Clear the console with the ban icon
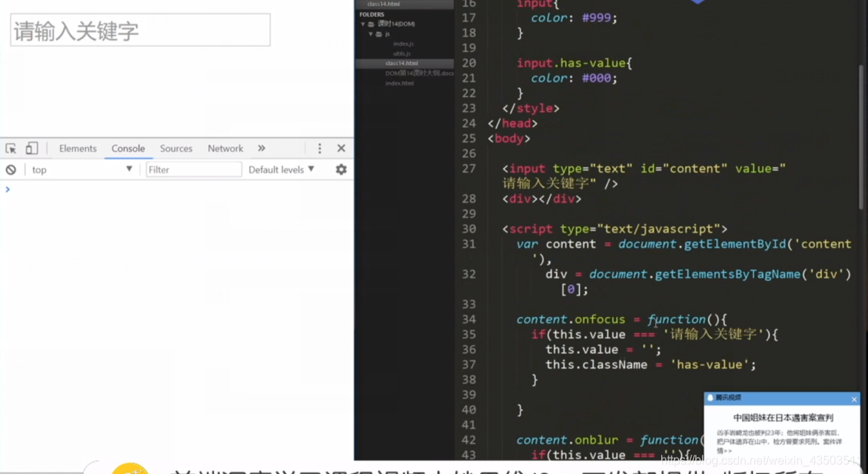Viewport: 868px width, 474px height. 10,170
